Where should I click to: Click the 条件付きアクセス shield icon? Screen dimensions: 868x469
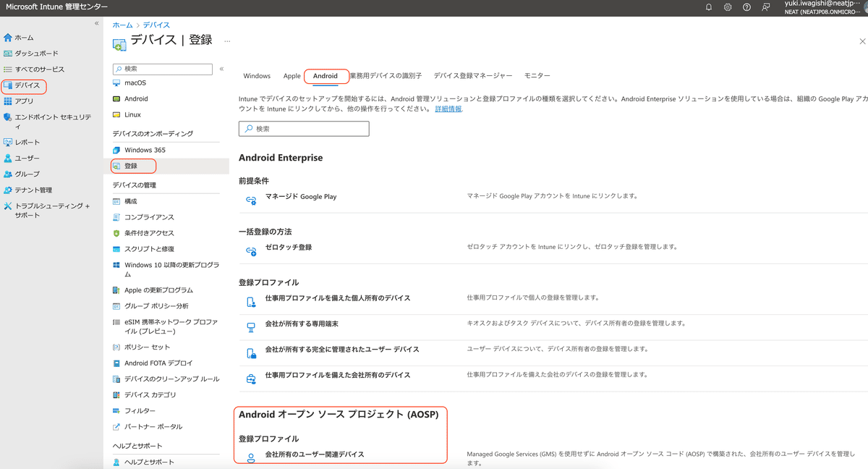click(116, 233)
